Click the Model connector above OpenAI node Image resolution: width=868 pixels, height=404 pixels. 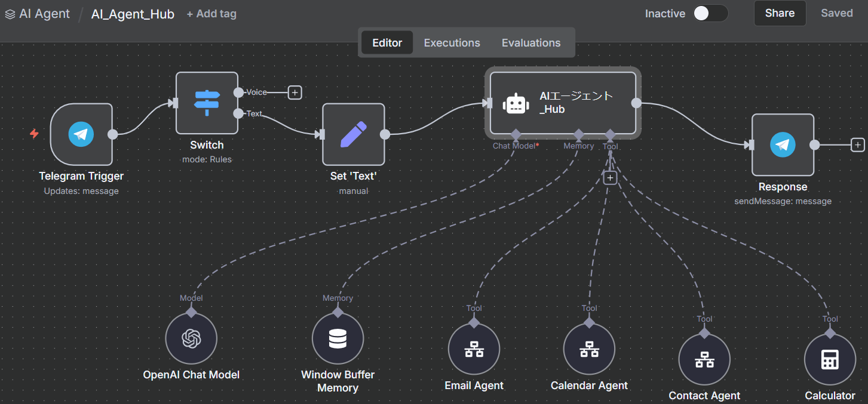pos(191,312)
